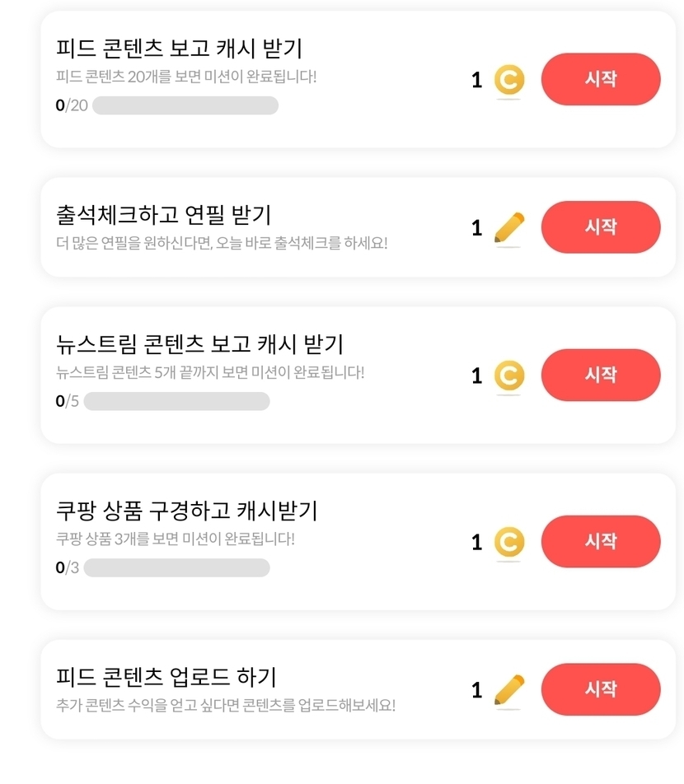Click the 0/20 feed content progress bar
This screenshot has height=784, width=684.
tap(185, 105)
